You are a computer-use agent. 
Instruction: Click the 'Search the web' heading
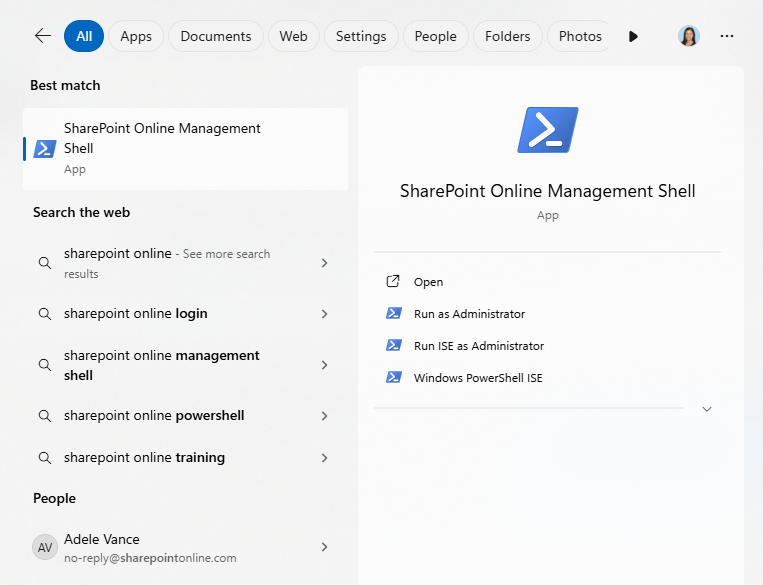[81, 212]
